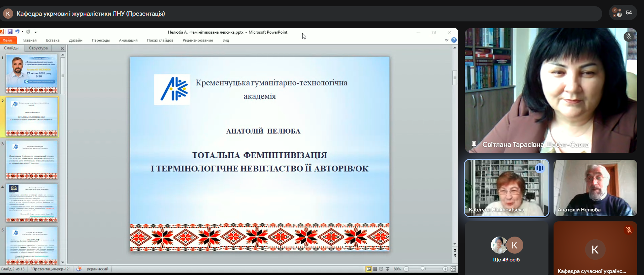Open the orange Файл menu button

click(7, 40)
